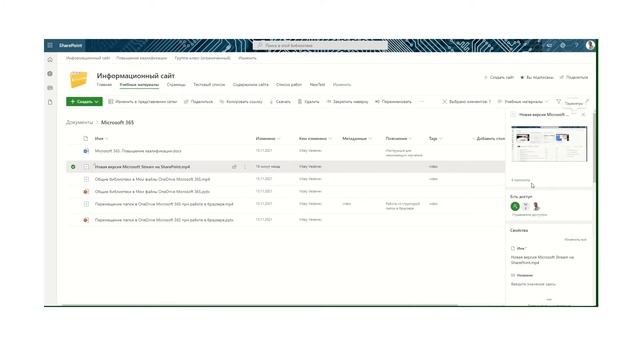Viewport: 640px width, 360px height.
Task: Open the user profile avatar
Action: [590, 45]
